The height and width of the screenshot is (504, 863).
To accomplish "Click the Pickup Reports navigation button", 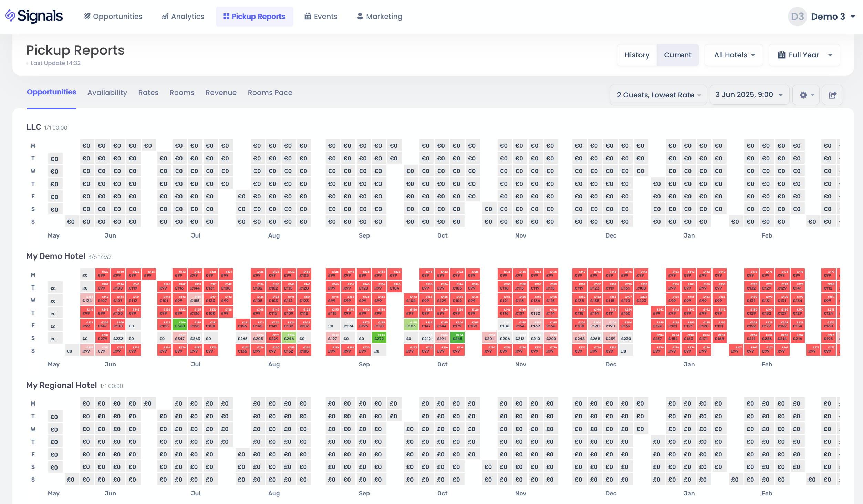I will [254, 17].
